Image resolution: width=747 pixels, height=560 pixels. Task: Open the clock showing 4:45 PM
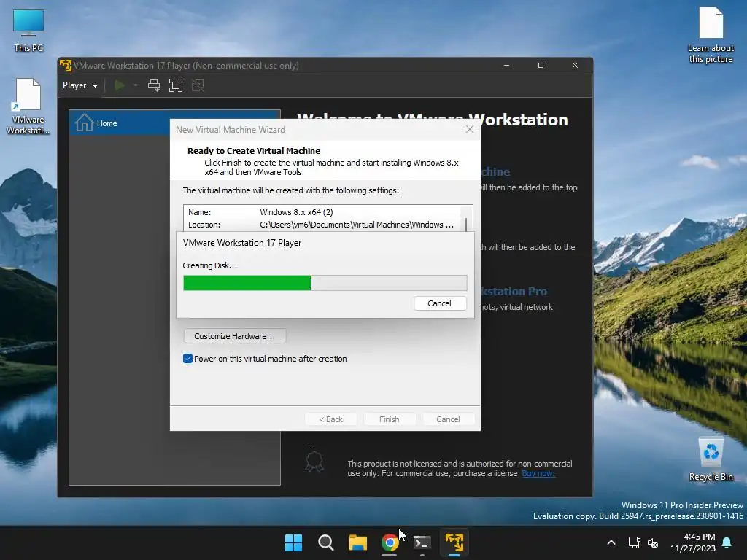(x=693, y=542)
